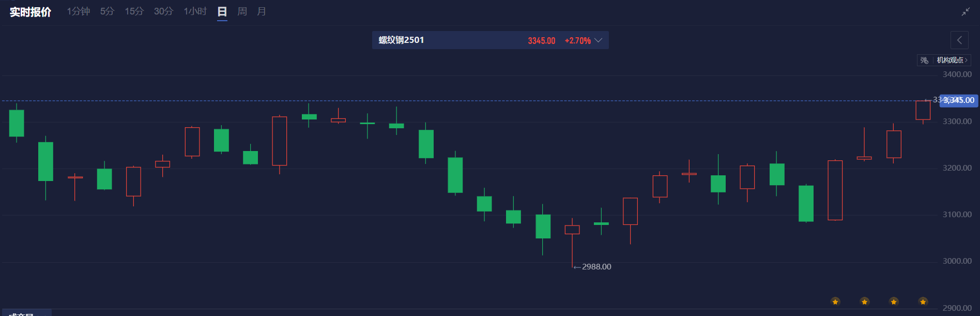
Task: Switch to the 5分 interval tab
Action: pyautogui.click(x=107, y=11)
